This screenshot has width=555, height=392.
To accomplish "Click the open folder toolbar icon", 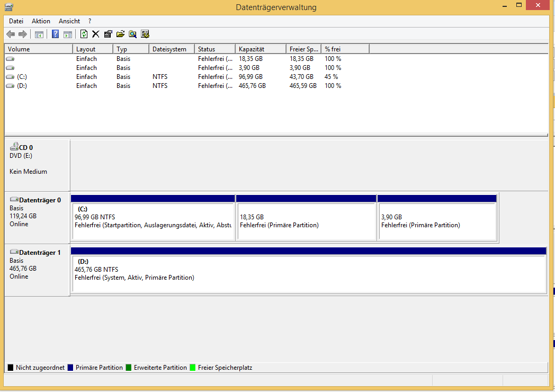I will pyautogui.click(x=120, y=34).
